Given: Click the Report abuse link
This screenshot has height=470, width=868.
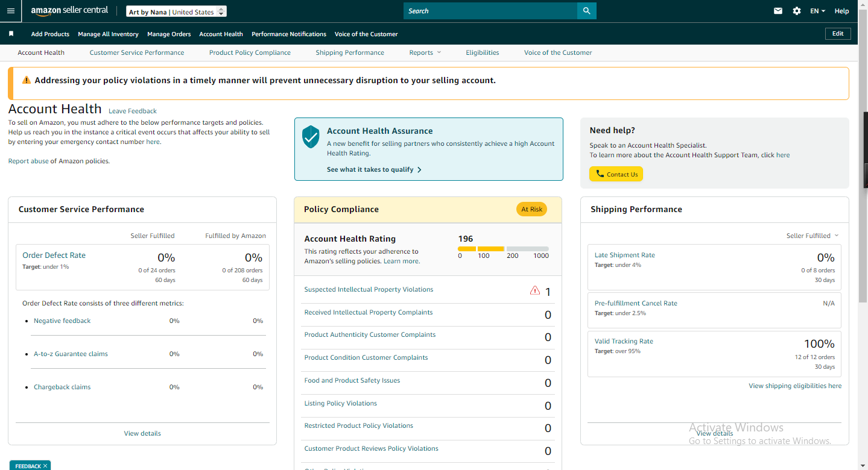Looking at the screenshot, I should (x=28, y=161).
